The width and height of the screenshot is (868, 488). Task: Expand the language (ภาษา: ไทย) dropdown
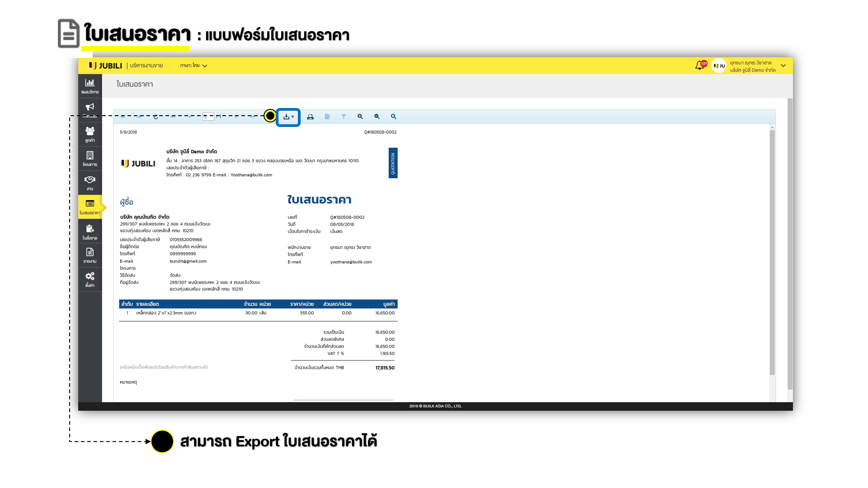pyautogui.click(x=193, y=66)
